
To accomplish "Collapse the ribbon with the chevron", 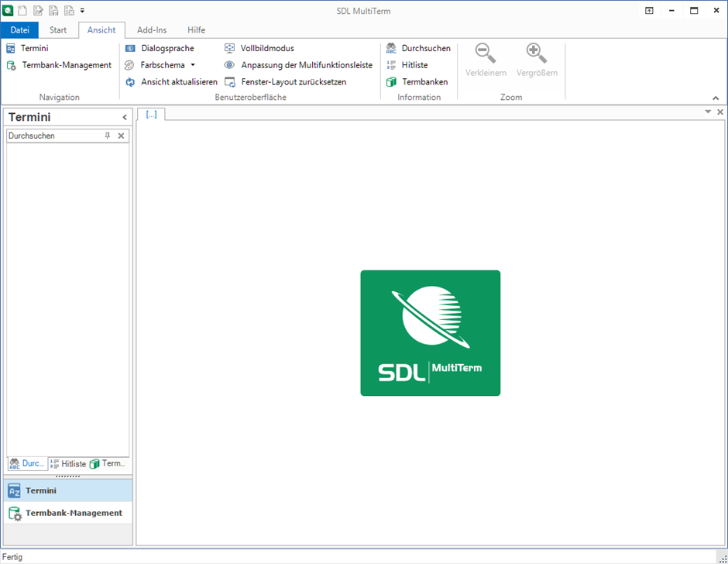I will (716, 98).
